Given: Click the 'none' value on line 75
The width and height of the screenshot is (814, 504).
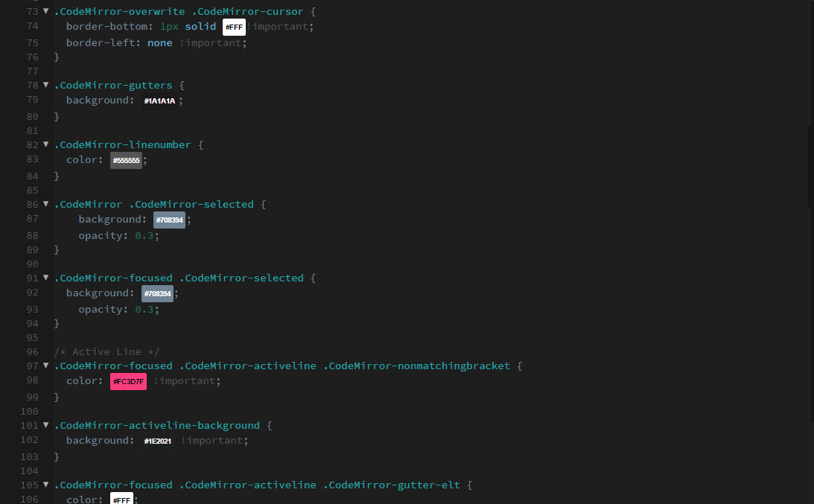Looking at the screenshot, I should pos(160,43).
